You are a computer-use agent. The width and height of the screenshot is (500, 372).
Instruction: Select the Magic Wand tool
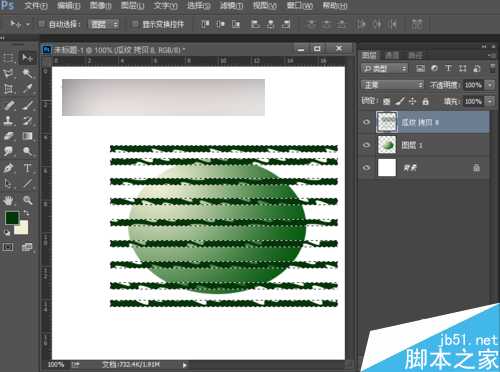coord(27,73)
